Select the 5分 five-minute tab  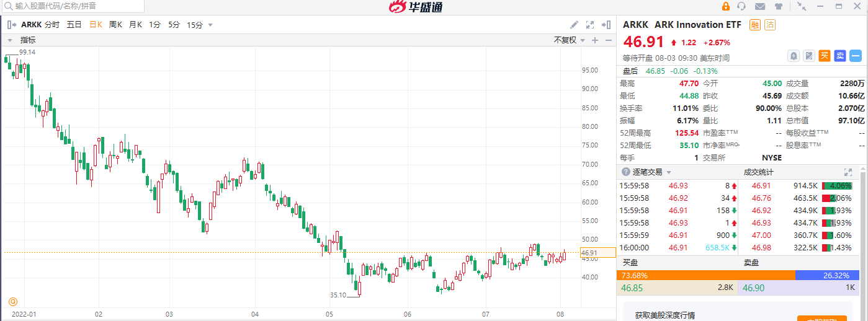click(x=174, y=25)
